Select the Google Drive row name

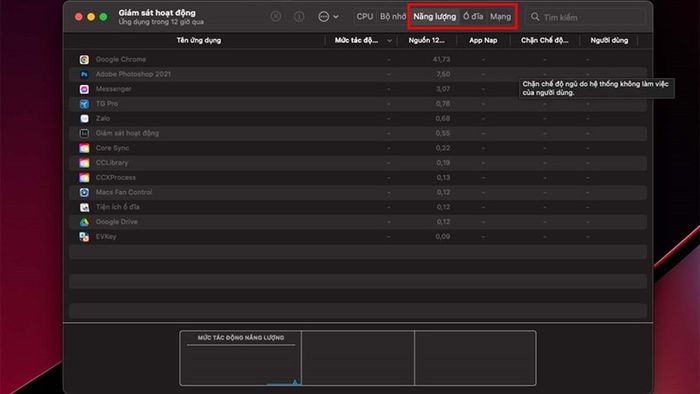pos(117,221)
